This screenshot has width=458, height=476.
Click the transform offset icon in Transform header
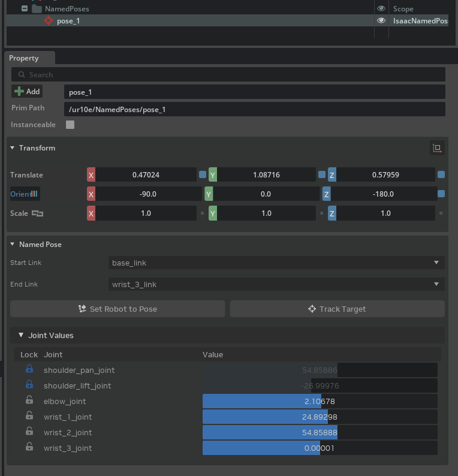click(x=437, y=148)
